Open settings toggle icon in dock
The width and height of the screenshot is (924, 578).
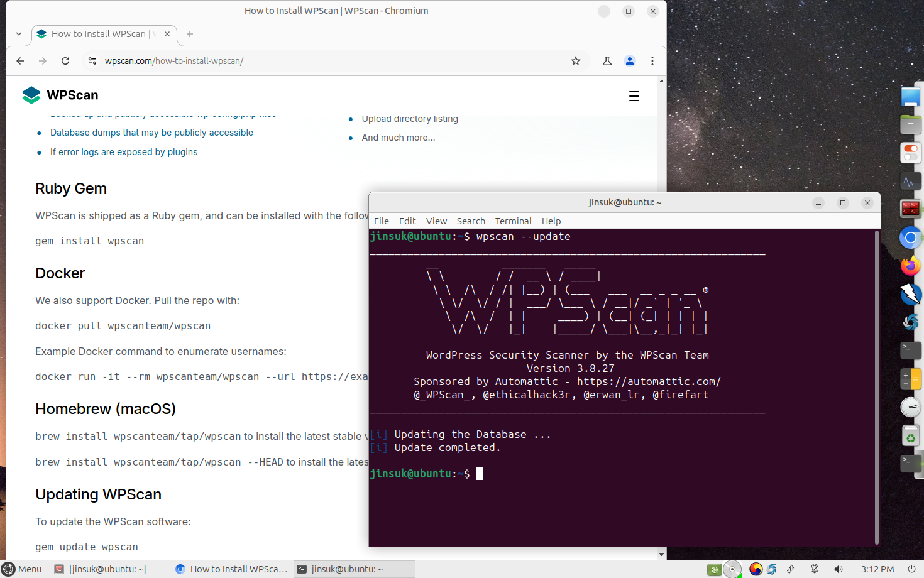pyautogui.click(x=910, y=153)
